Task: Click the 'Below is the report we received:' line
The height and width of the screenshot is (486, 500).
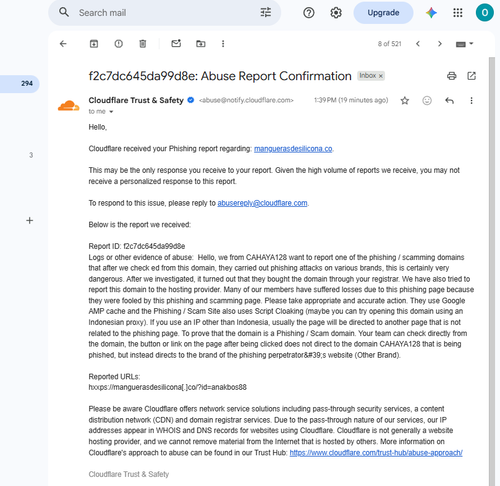Action: click(140, 225)
